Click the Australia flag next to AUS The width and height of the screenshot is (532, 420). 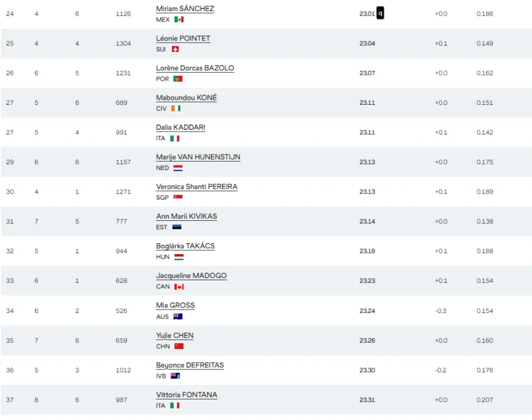click(177, 317)
